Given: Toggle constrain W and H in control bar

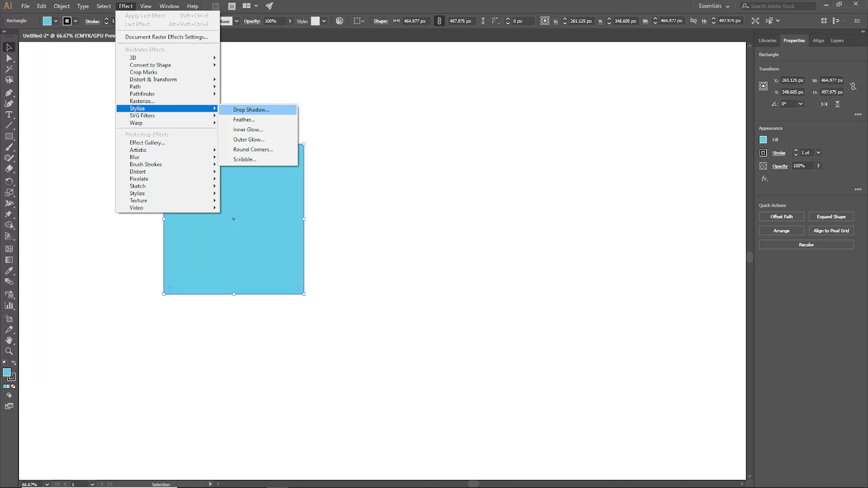Looking at the screenshot, I should pos(693,21).
